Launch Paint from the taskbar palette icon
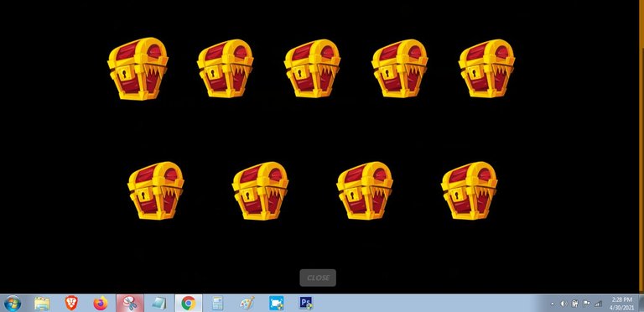Image resolution: width=644 pixels, height=312 pixels. [247, 304]
